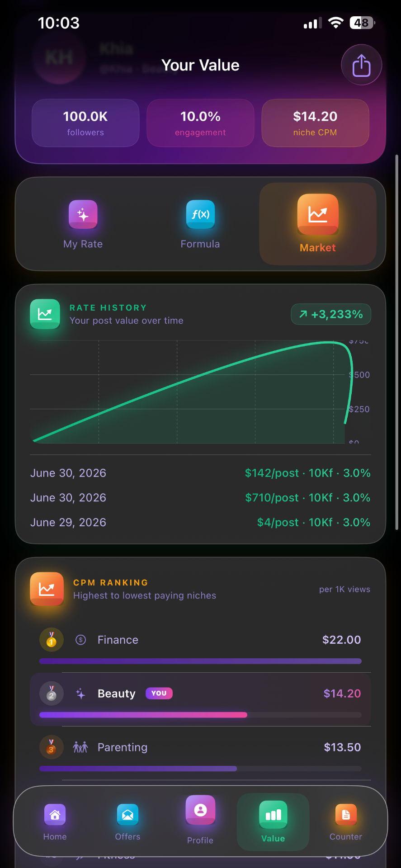
Task: Tap the Beauty CPM progress bar
Action: click(x=200, y=715)
